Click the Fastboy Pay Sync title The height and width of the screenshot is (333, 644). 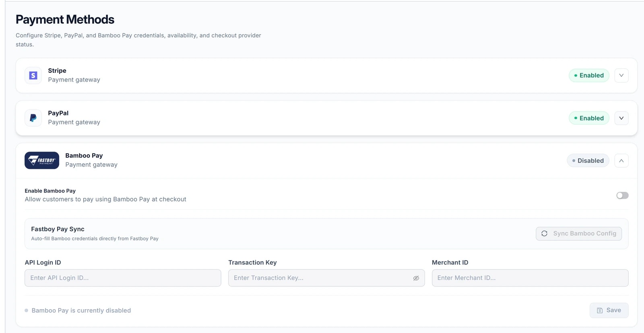pyautogui.click(x=58, y=229)
